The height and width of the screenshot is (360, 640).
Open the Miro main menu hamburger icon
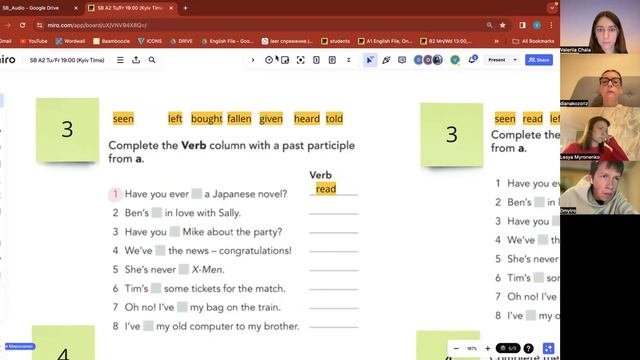[x=120, y=60]
